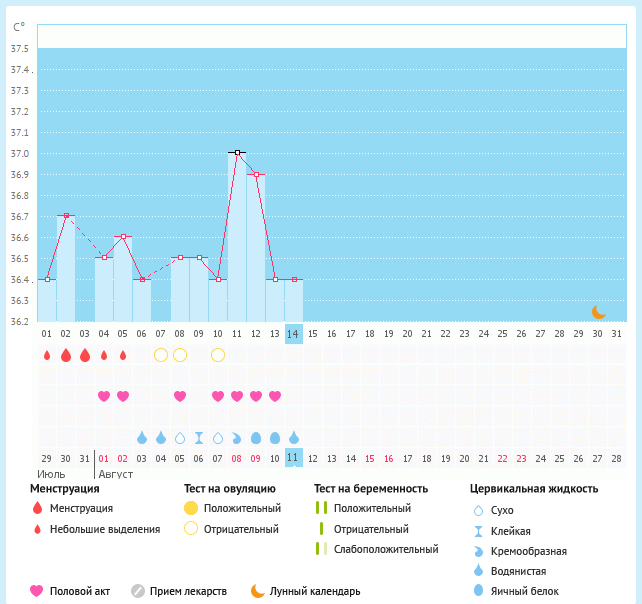
Task: Click the moon icon on cycle day 30
Action: pos(599,312)
